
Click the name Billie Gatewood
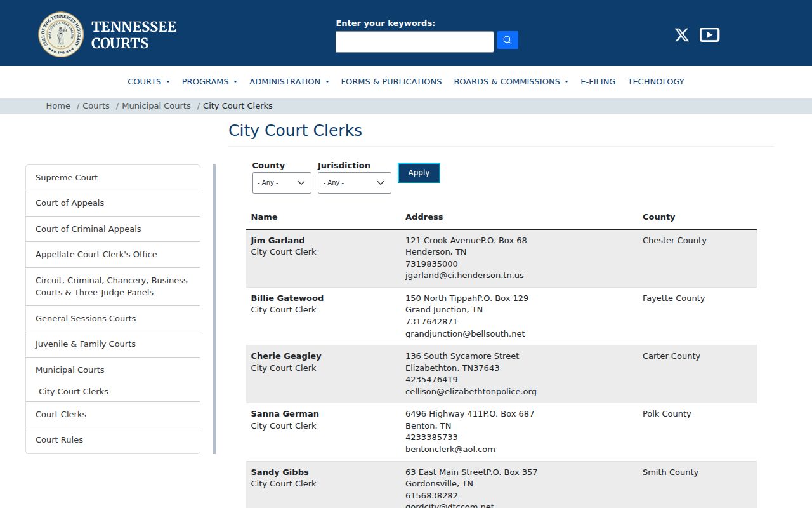coord(287,298)
